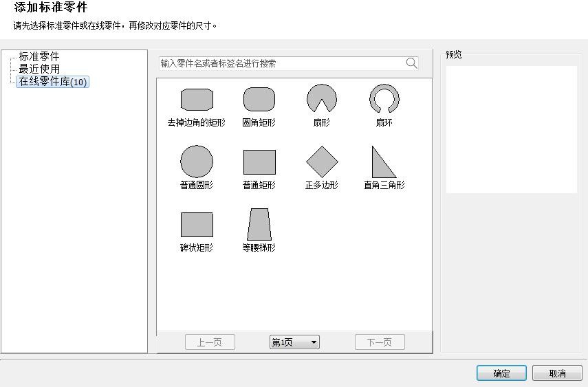Select the 直角三角形 right triangle icon
The height and width of the screenshot is (387, 588).
(x=384, y=162)
